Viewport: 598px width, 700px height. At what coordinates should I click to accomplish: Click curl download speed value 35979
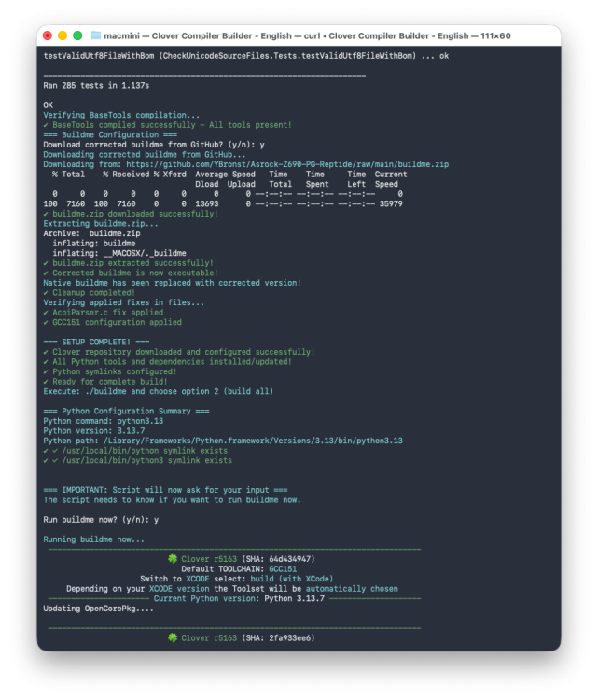[391, 203]
